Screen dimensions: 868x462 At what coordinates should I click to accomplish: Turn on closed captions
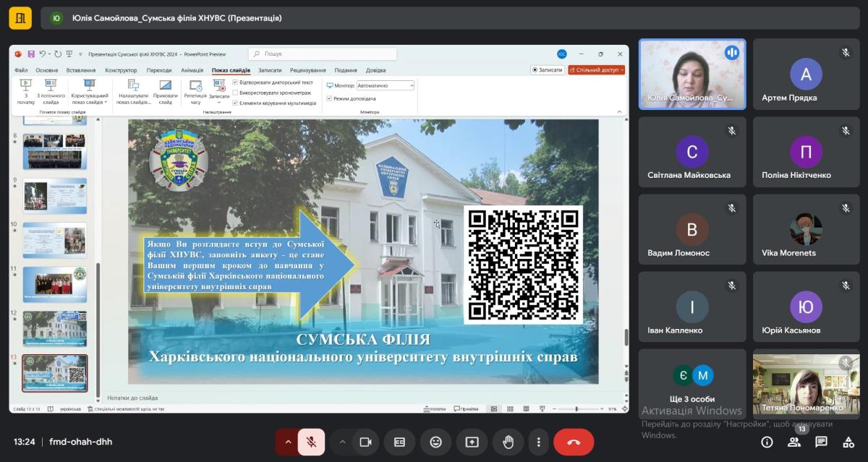399,442
